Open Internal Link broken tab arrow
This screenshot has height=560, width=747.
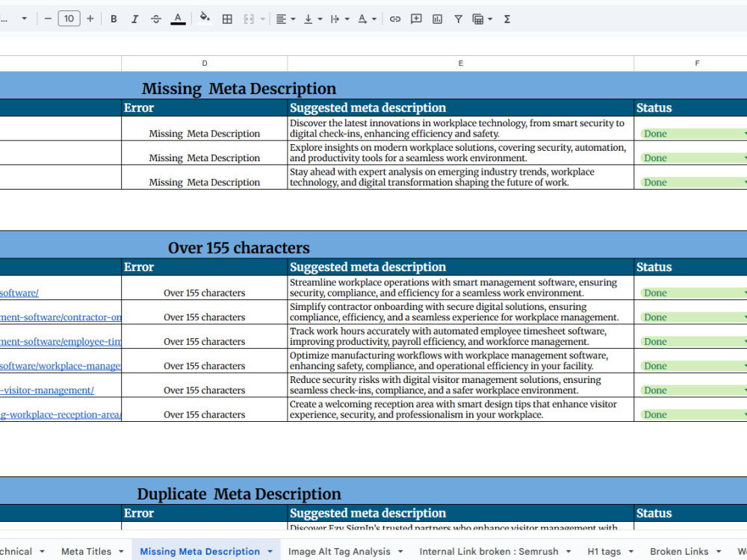[568, 552]
